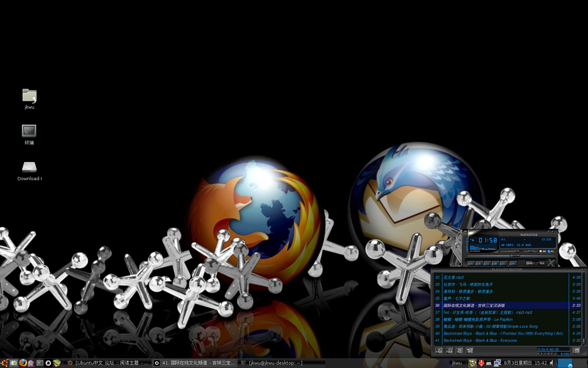Toggle the EQ equalizer window button

(543, 251)
